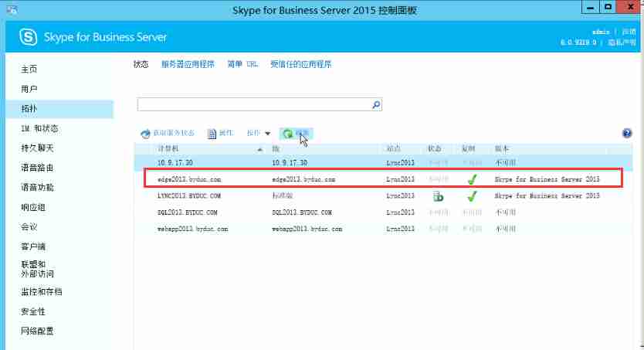
Task: Switch to the 受信任的应用程序 tab
Action: pyautogui.click(x=300, y=64)
